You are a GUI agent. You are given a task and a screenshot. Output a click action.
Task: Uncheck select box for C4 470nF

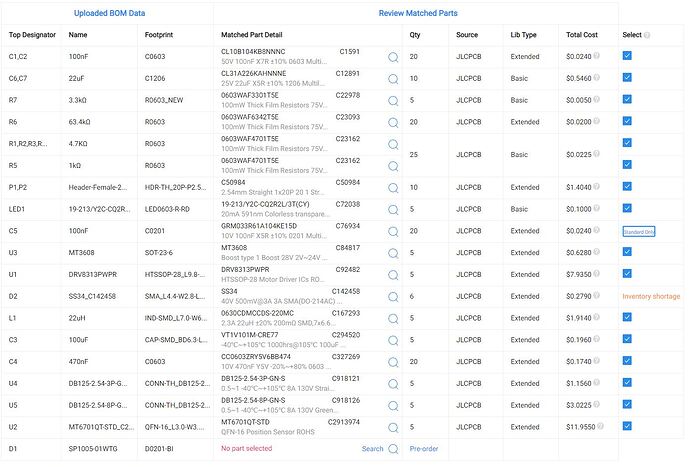627,360
